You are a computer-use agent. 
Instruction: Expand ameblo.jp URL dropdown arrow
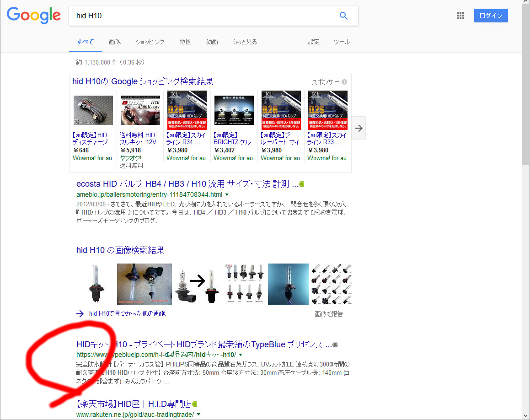[227, 194]
